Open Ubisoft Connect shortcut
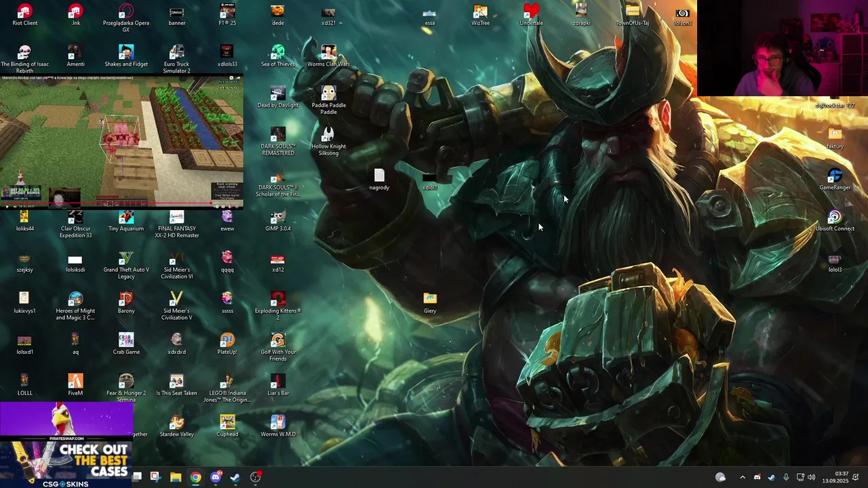868x488 pixels. (835, 221)
